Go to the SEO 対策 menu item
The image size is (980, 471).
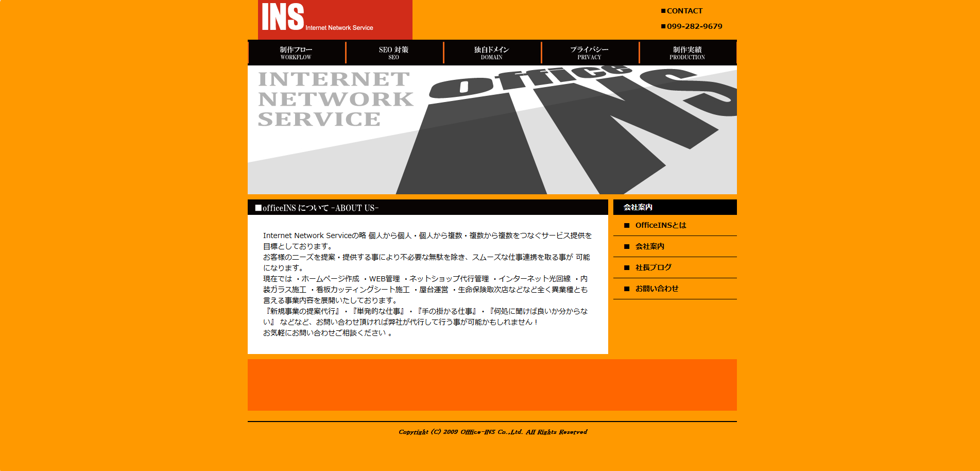click(394, 53)
